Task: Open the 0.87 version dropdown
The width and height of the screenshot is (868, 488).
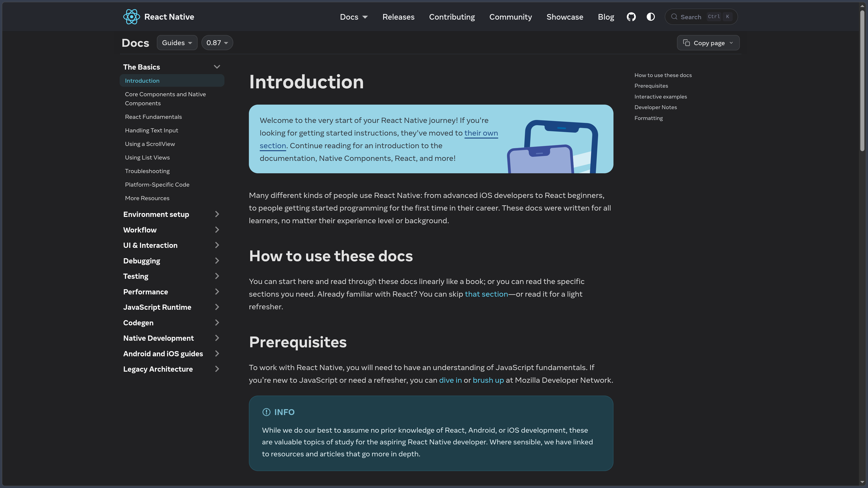Action: tap(217, 43)
